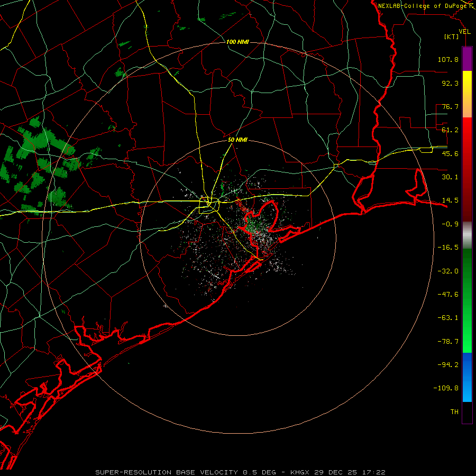Select the 45.6 legend value
This screenshot has height=476, width=476.
[450, 153]
